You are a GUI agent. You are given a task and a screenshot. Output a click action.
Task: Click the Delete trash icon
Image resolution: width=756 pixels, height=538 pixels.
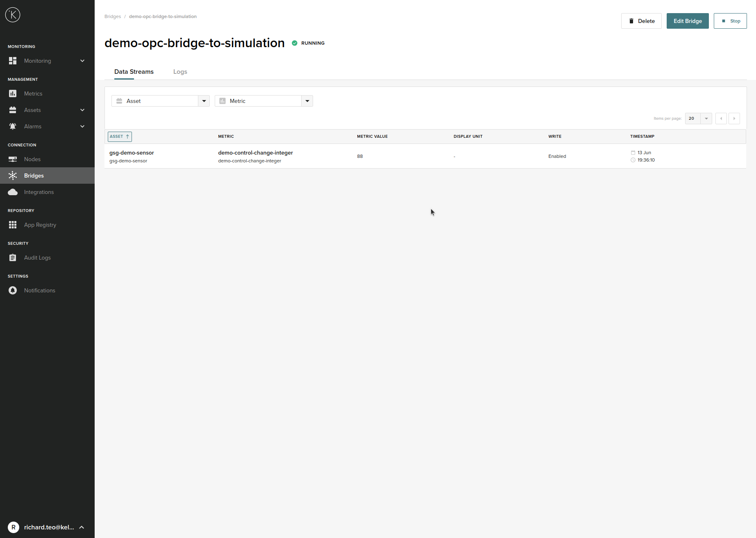[x=631, y=21]
